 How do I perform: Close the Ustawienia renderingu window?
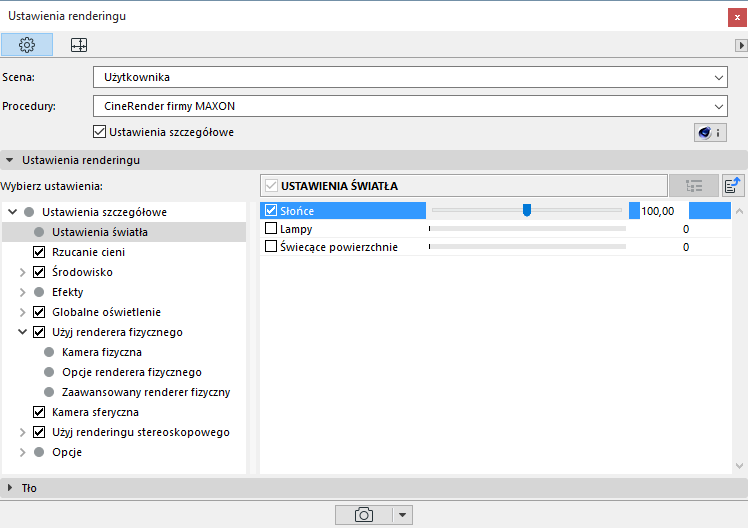tap(737, 18)
